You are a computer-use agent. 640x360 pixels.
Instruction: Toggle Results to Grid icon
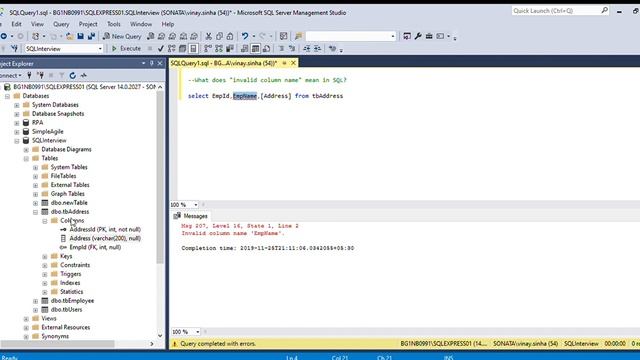click(x=256, y=49)
